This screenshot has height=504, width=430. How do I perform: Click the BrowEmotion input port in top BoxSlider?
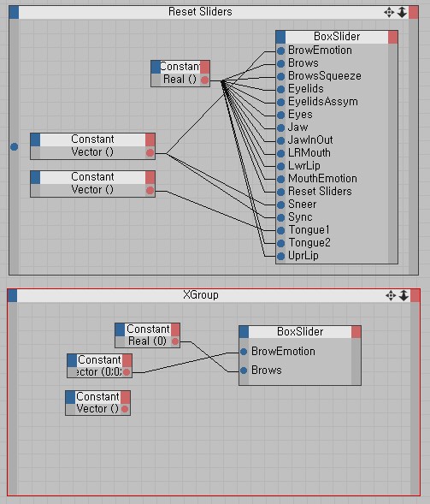click(x=280, y=50)
